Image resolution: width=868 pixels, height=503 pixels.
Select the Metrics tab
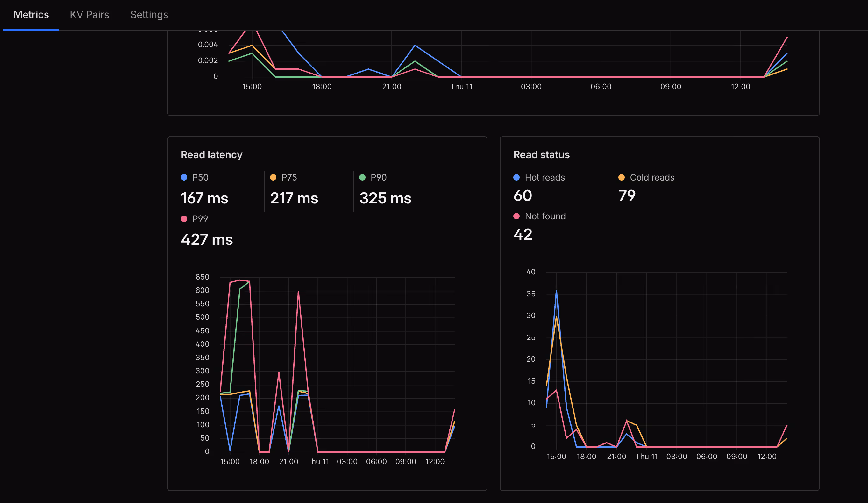pyautogui.click(x=31, y=14)
